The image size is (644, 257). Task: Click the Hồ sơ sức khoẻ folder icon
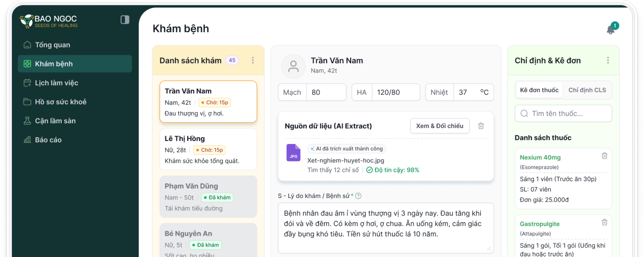tap(27, 102)
